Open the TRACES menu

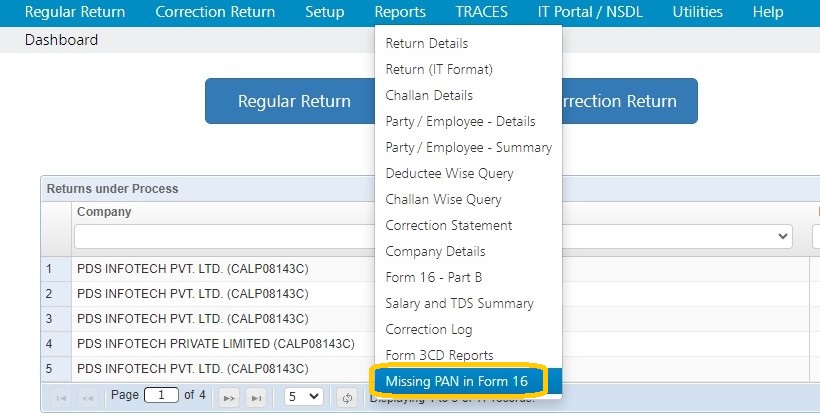481,12
